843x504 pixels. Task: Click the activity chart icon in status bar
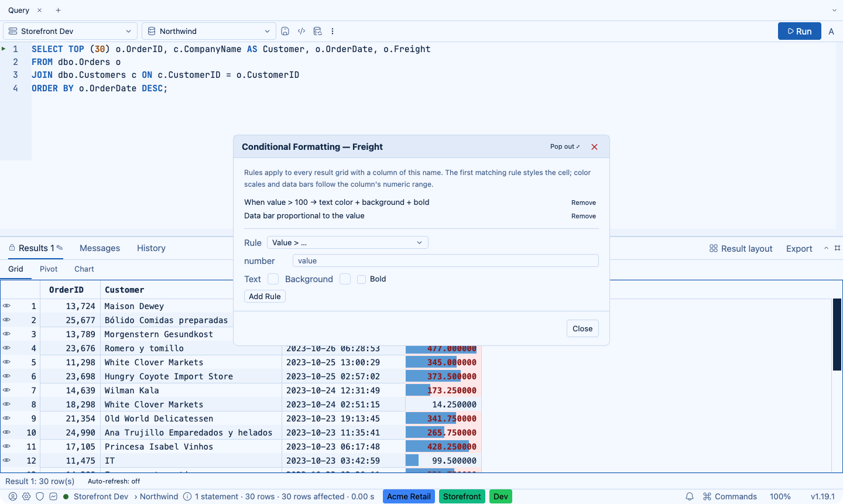click(53, 496)
